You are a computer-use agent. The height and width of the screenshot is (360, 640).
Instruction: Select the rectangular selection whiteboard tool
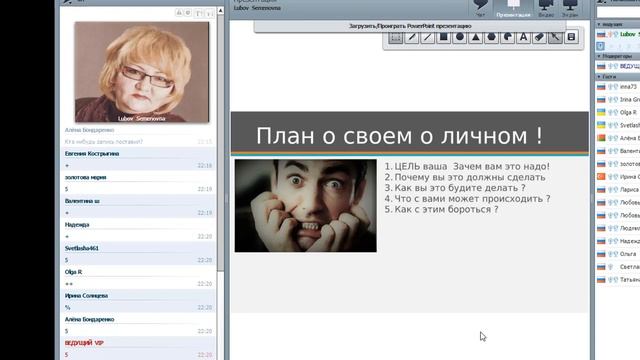[x=395, y=38]
